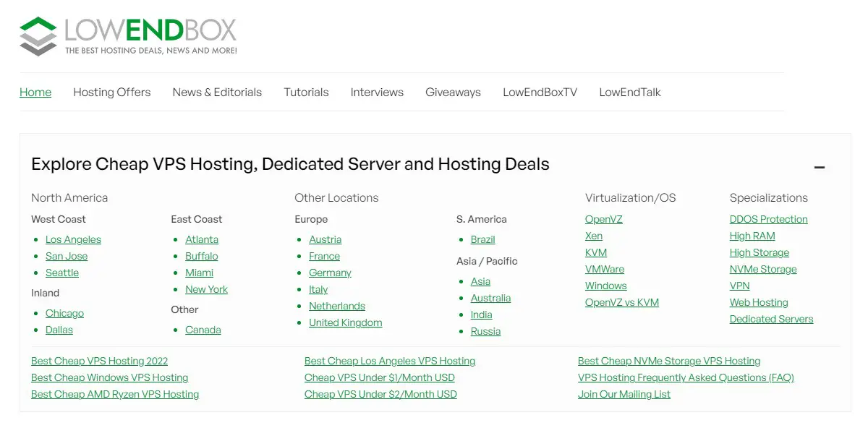
Task: Open the Miami link
Action: [x=200, y=273]
